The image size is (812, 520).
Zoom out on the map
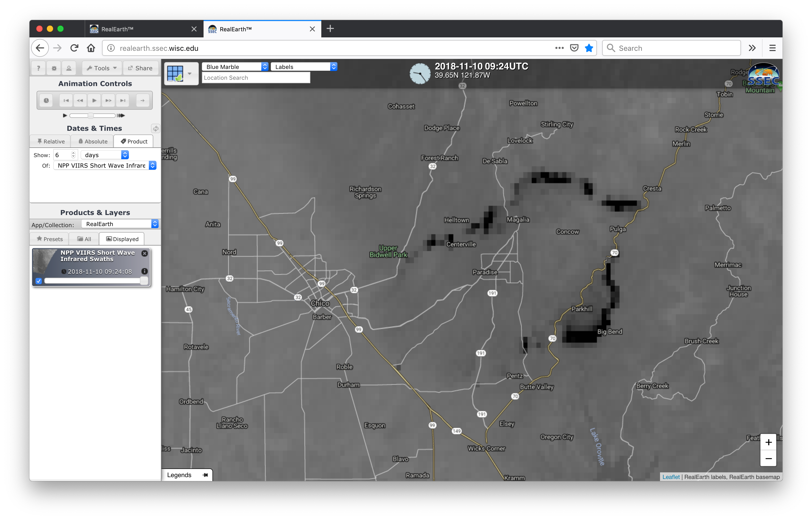click(769, 458)
